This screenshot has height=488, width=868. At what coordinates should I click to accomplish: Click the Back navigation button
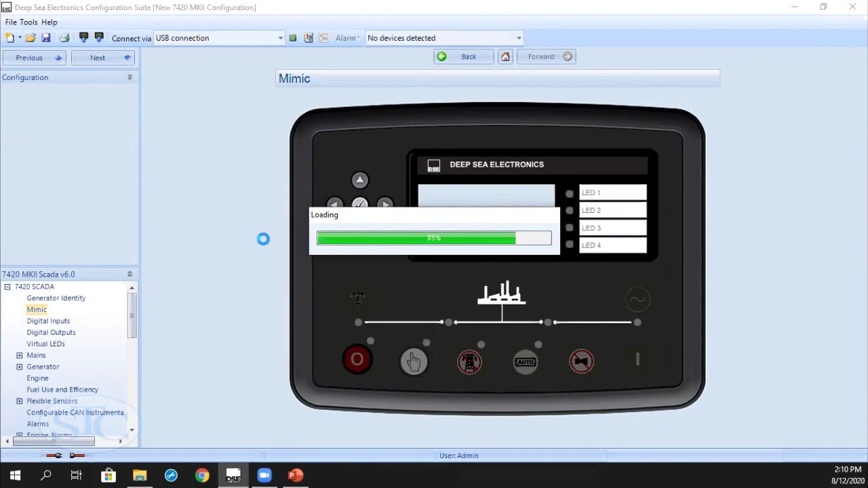tap(464, 57)
